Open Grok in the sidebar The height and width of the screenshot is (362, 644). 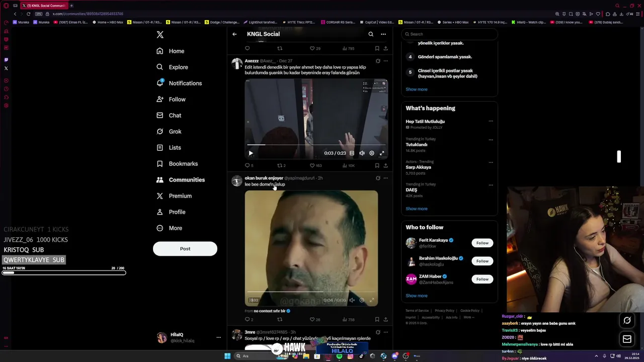coord(169,131)
